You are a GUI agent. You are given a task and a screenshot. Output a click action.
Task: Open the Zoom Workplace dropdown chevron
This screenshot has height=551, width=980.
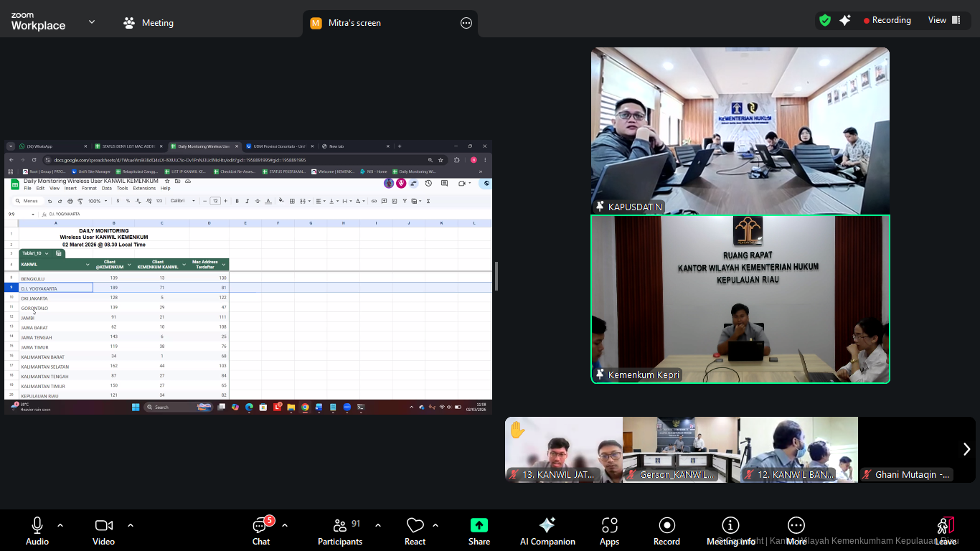point(92,22)
